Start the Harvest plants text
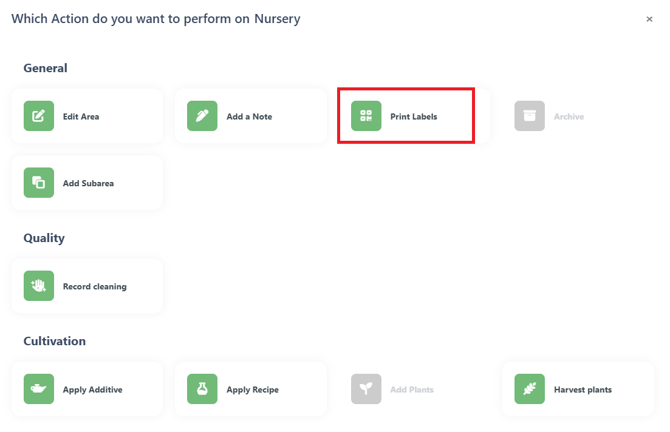 point(583,390)
